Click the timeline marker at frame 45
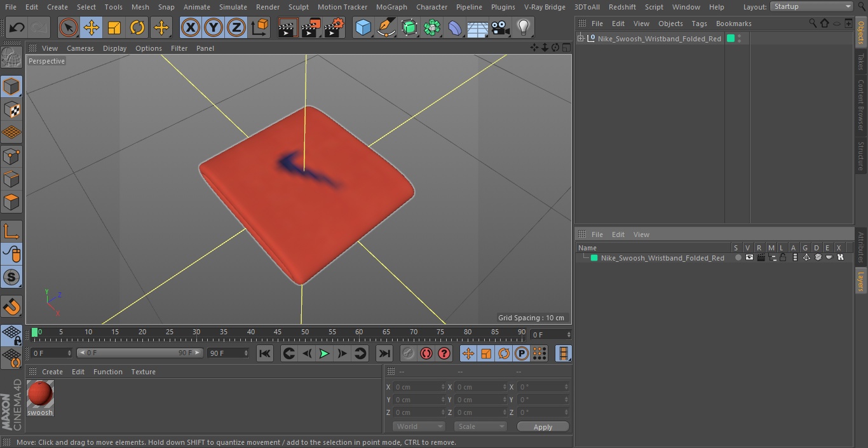 (x=278, y=332)
